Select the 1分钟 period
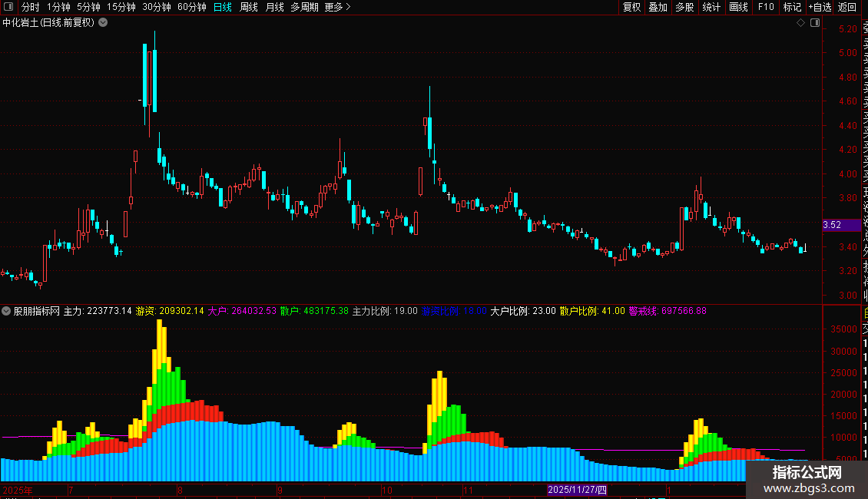Viewport: 868px width, 499px height. (58, 7)
